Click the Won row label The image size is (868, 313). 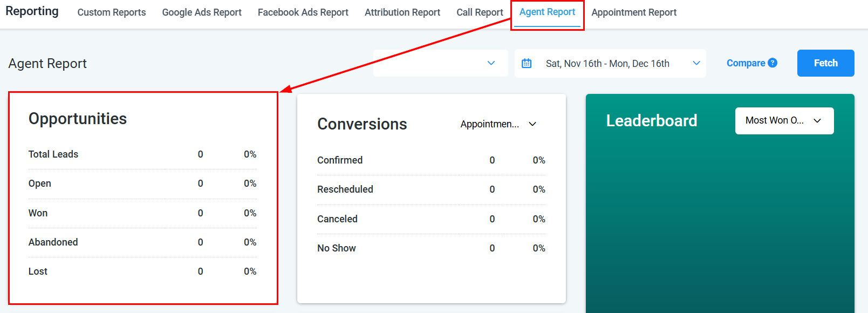pos(38,213)
